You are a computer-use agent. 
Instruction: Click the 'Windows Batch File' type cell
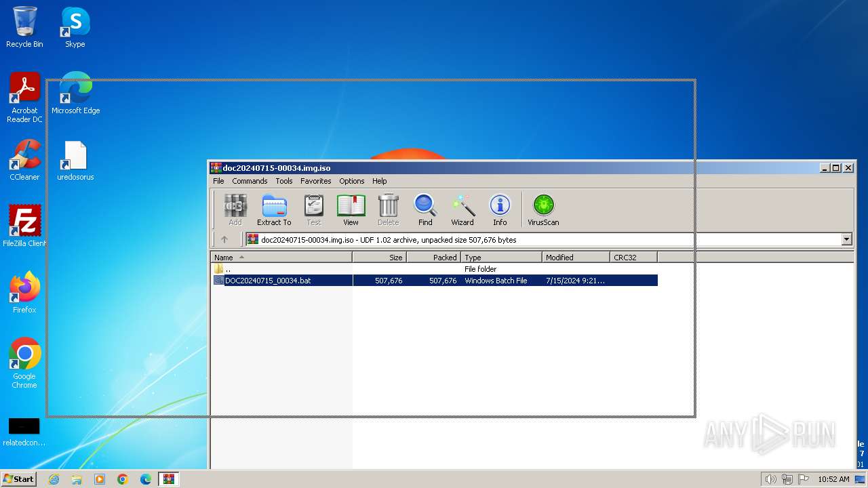click(x=496, y=281)
